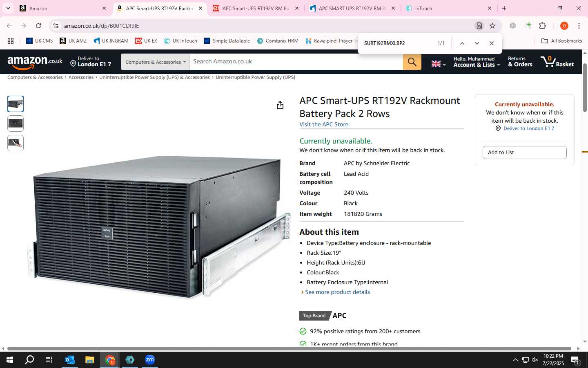
Task: Open the find-in-page icon in address bar
Action: click(479, 26)
